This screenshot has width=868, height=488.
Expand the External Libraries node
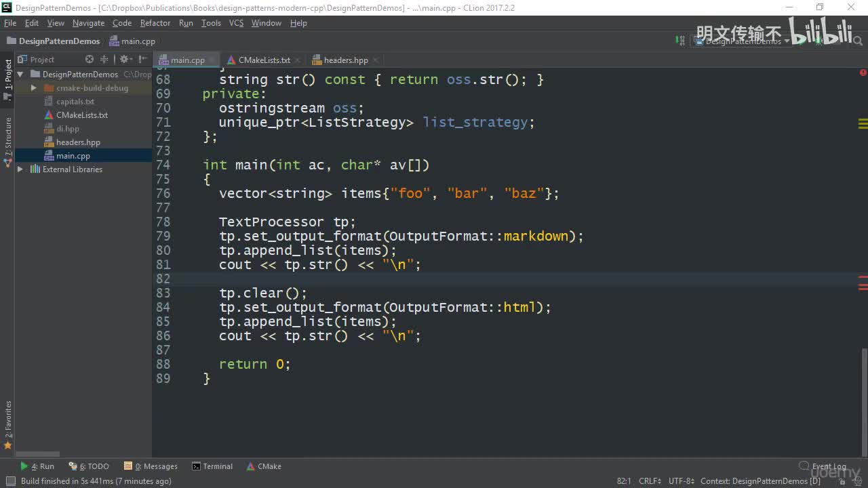(20, 169)
